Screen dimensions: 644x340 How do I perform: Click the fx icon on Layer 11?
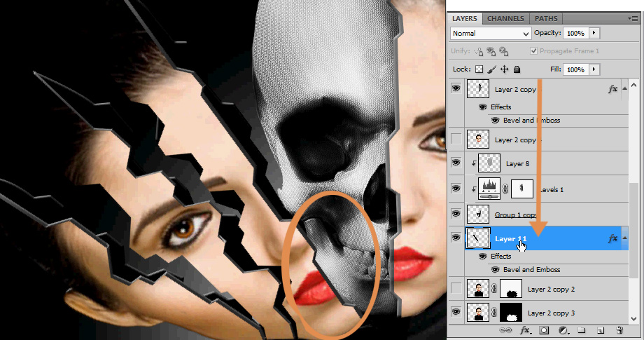(612, 238)
